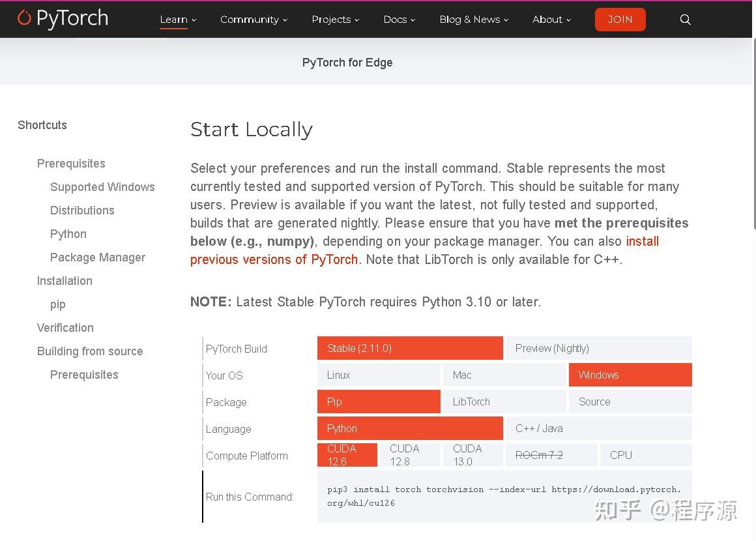Open the PyTorch for Edge link
Image resolution: width=756 pixels, height=541 pixels.
(347, 63)
